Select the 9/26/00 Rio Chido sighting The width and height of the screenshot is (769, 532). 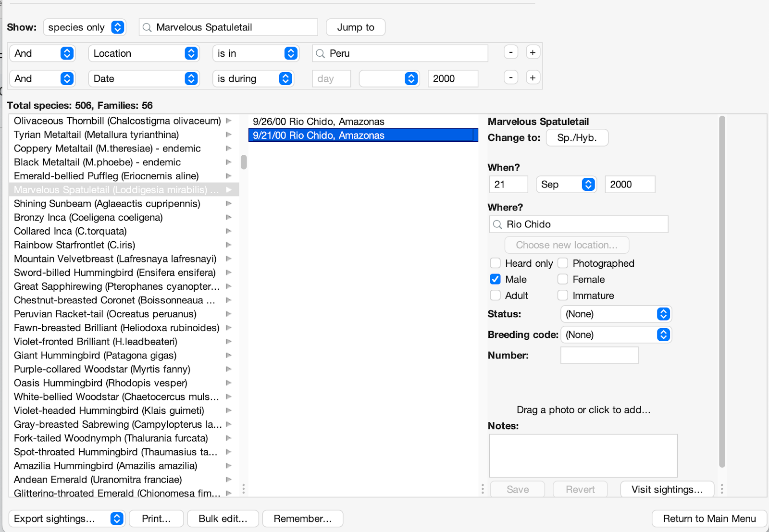(318, 122)
